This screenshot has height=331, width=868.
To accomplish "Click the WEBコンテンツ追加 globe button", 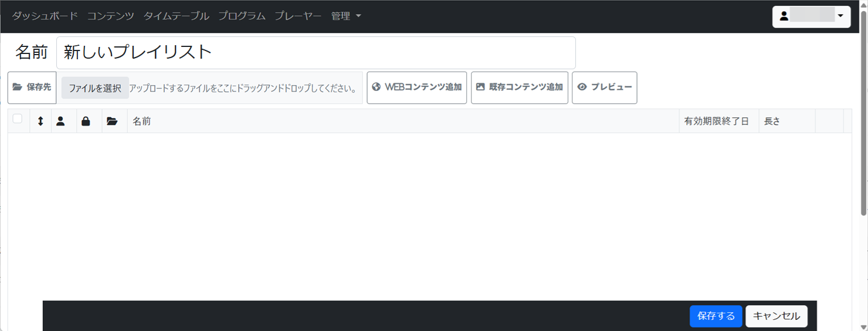I will click(x=416, y=87).
